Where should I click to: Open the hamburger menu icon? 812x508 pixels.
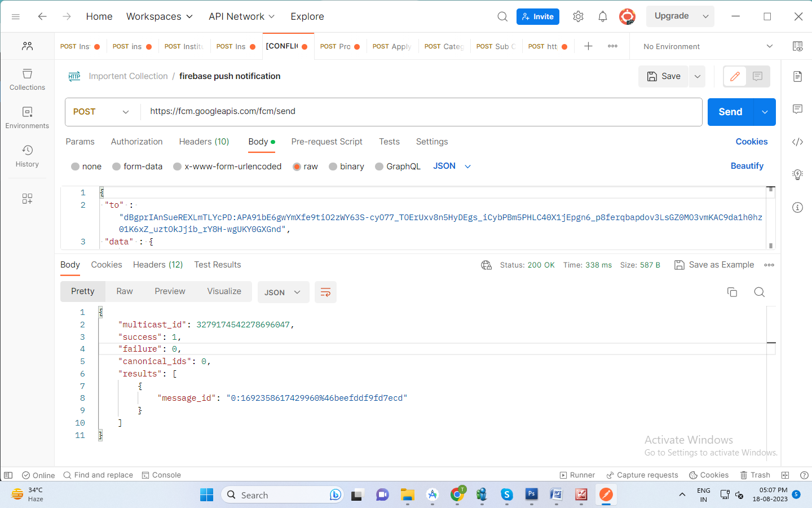coord(16,16)
